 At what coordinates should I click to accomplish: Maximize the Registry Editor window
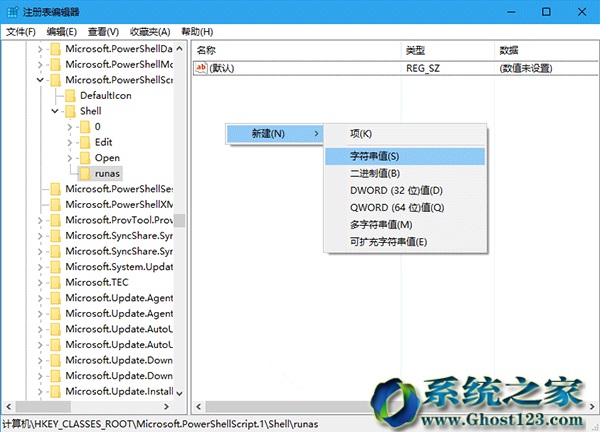[546, 12]
